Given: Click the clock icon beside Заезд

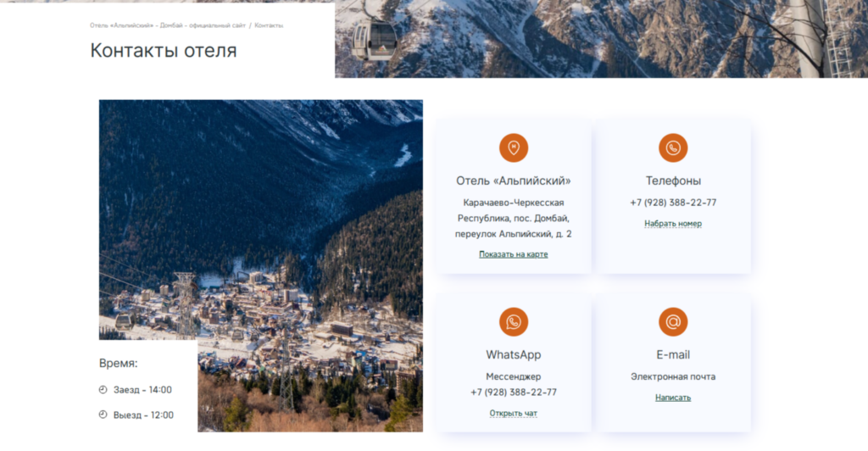Looking at the screenshot, I should [103, 390].
